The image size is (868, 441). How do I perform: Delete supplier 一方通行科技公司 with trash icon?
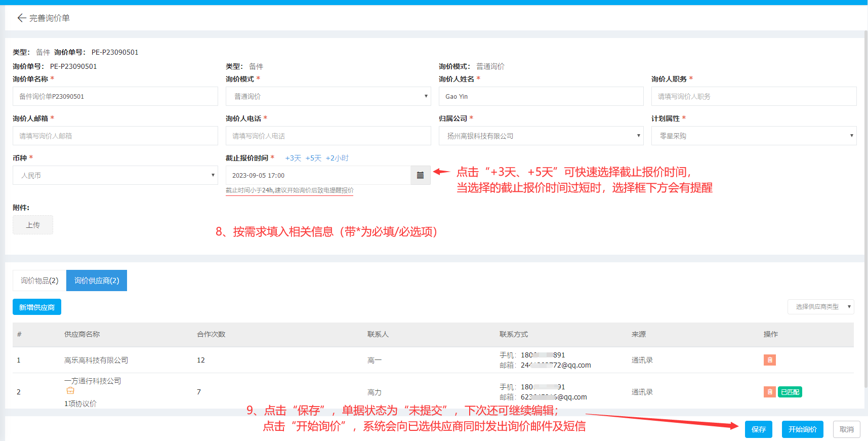[770, 392]
